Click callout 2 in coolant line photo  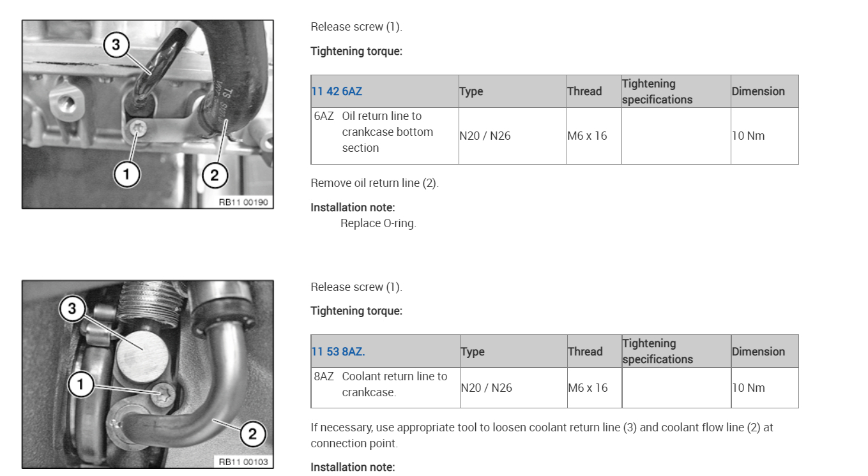[252, 434]
